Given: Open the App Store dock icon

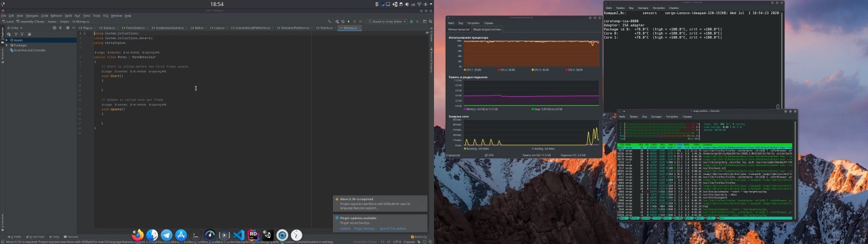Looking at the screenshot, I should [x=180, y=235].
